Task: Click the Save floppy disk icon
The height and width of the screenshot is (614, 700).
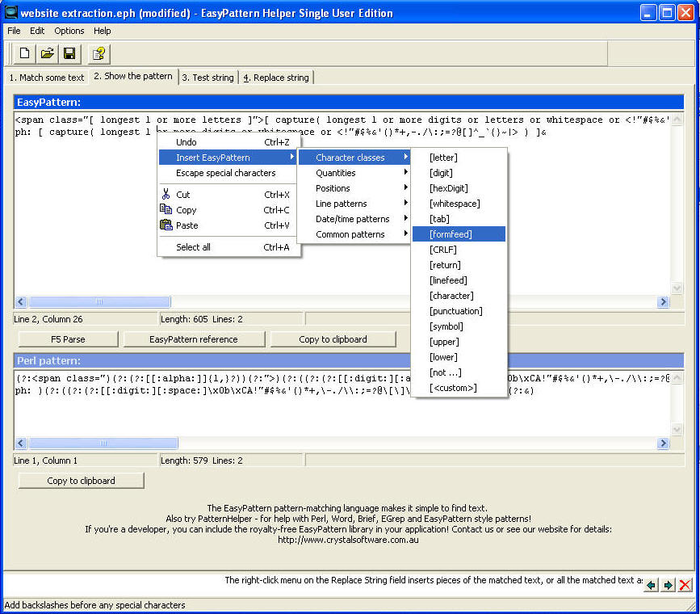Action: coord(69,53)
